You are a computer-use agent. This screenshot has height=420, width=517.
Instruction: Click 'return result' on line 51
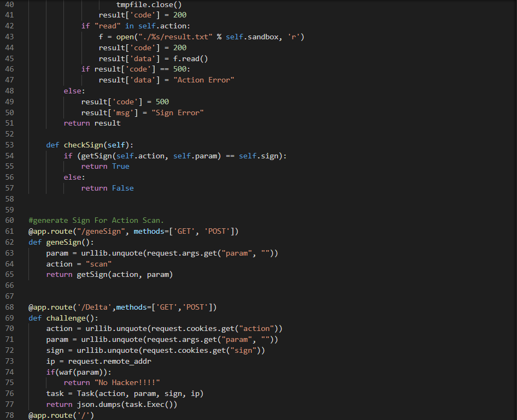point(92,123)
